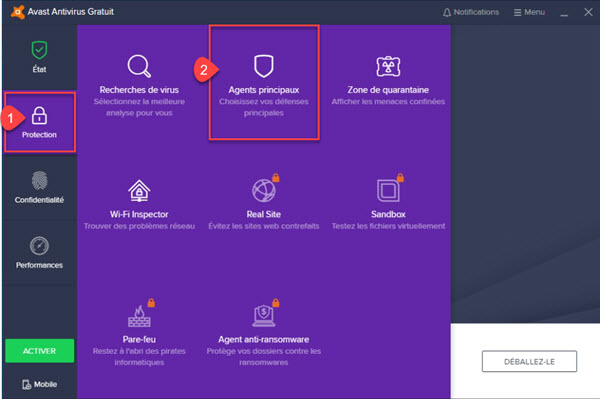Click 'Évitez les sites web contrefaits' text
The image size is (600, 399).
click(264, 226)
